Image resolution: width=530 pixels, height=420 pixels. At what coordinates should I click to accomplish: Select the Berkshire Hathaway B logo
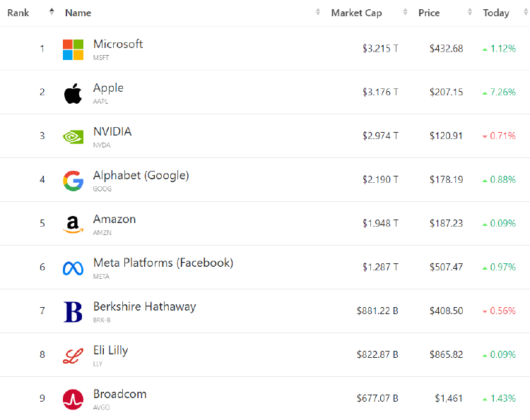pos(73,312)
